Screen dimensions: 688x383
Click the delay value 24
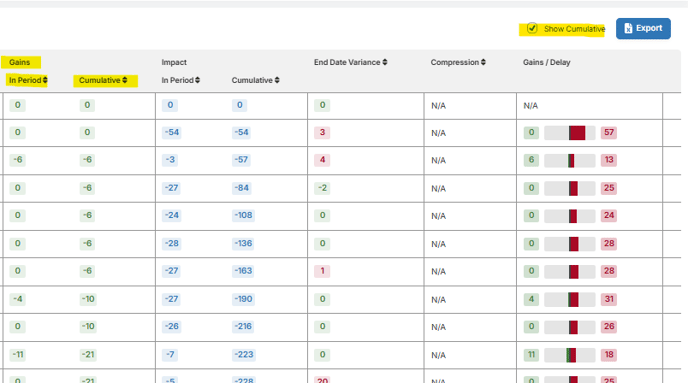[609, 215]
